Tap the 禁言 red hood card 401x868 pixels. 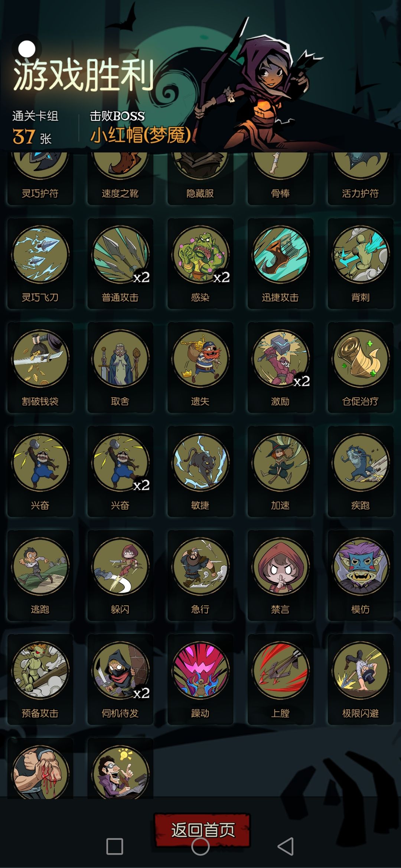coord(280,576)
